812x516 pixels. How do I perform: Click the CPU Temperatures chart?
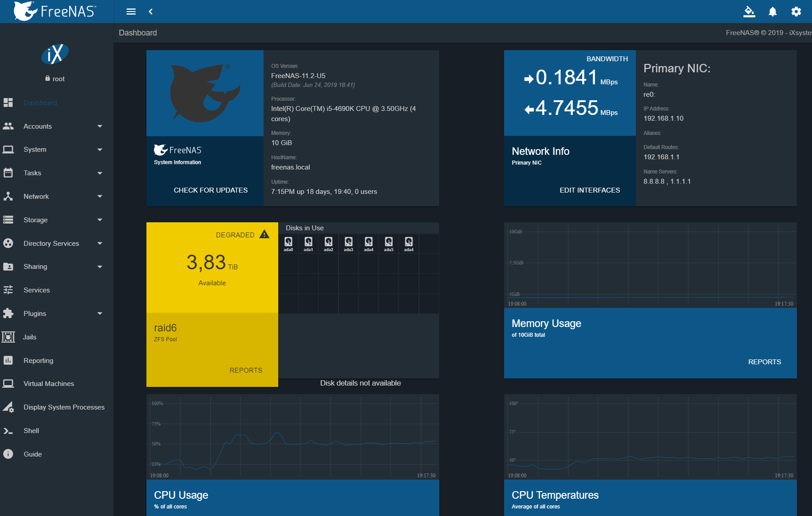coord(650,437)
